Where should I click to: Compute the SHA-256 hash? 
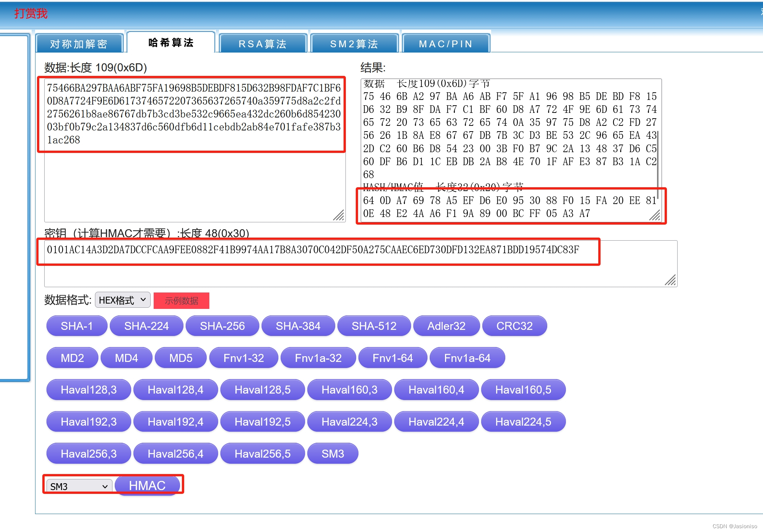pyautogui.click(x=222, y=326)
